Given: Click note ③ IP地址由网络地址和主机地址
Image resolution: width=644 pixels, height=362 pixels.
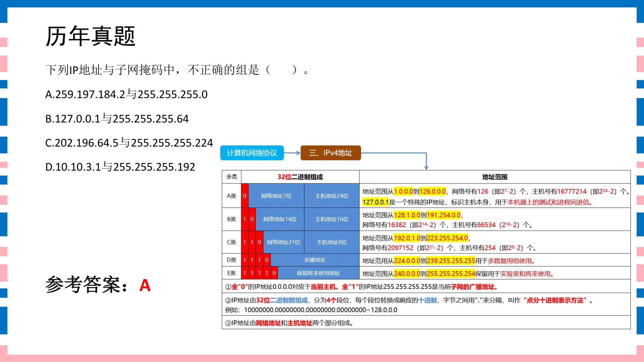Looking at the screenshot, I should point(289,323).
